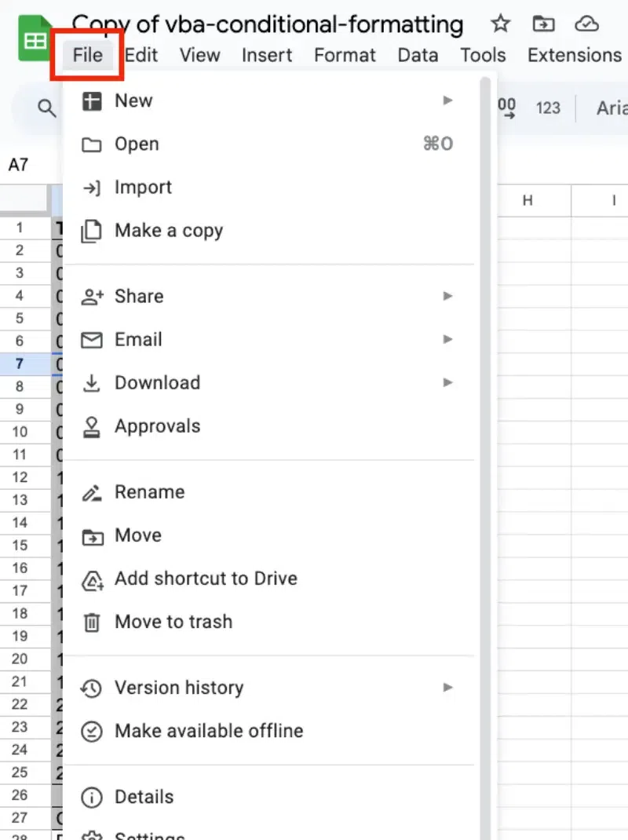Choose Make a copy from File menu

(169, 231)
